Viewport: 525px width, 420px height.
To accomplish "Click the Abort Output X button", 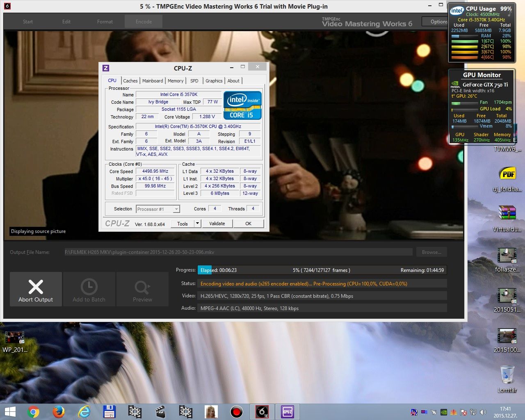I will pos(36,289).
